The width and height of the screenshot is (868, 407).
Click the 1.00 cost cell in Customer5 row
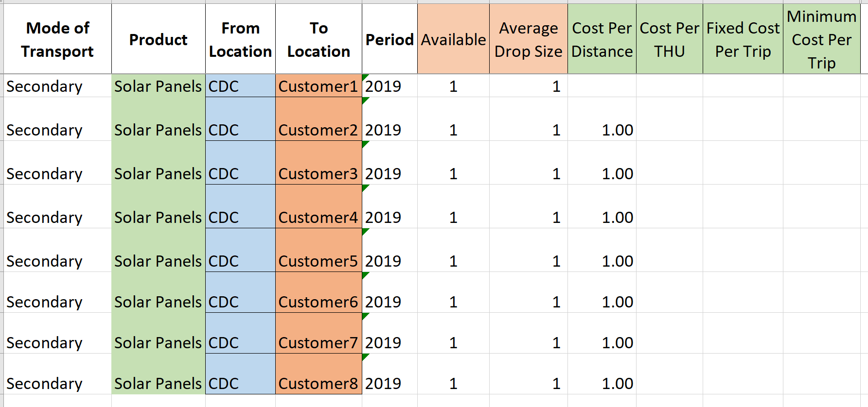click(x=602, y=250)
